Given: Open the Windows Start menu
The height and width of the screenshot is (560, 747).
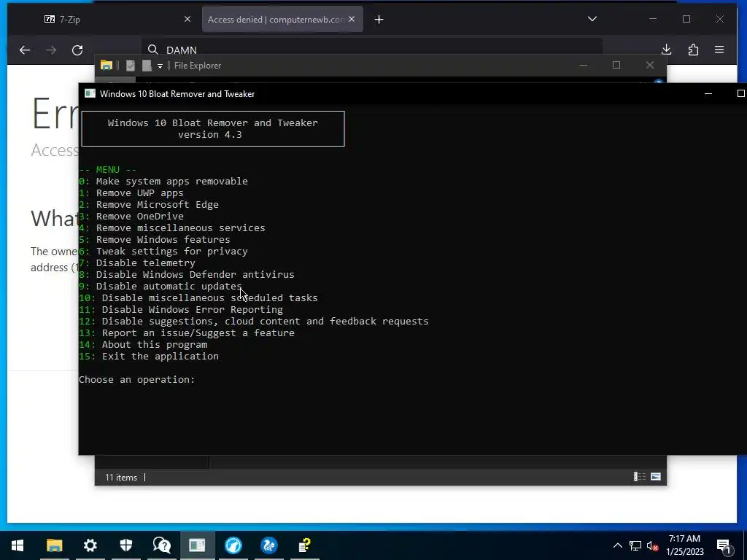Looking at the screenshot, I should tap(18, 545).
